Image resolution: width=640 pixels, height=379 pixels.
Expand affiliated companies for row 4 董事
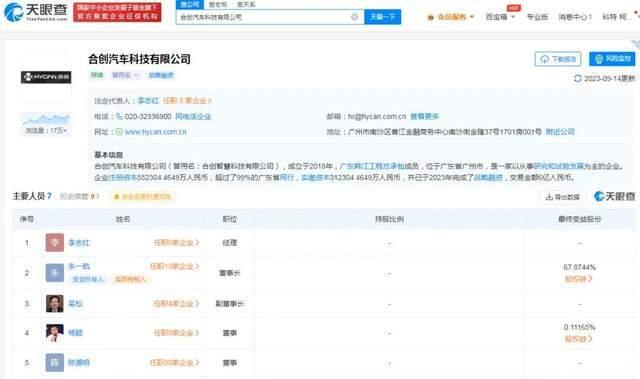pyautogui.click(x=176, y=333)
